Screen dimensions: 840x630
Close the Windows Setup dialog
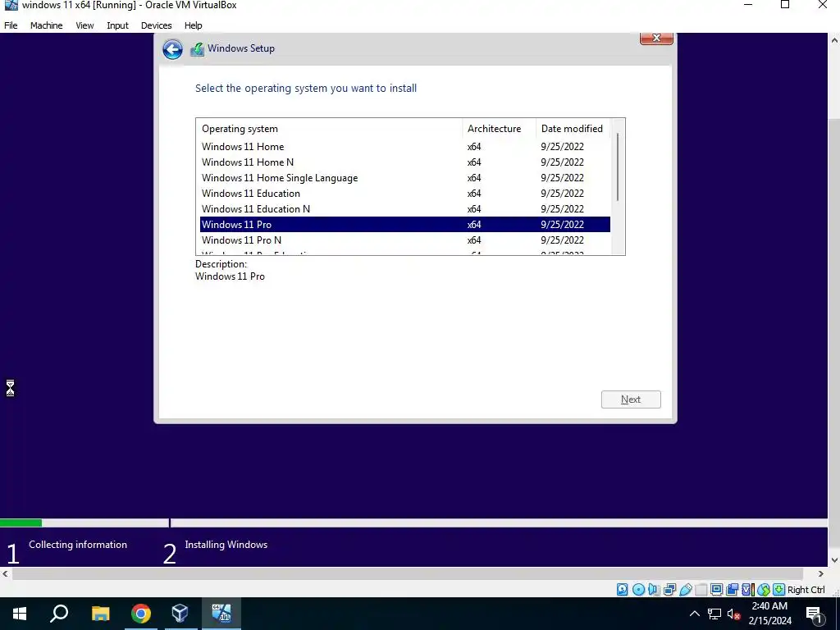pyautogui.click(x=656, y=38)
